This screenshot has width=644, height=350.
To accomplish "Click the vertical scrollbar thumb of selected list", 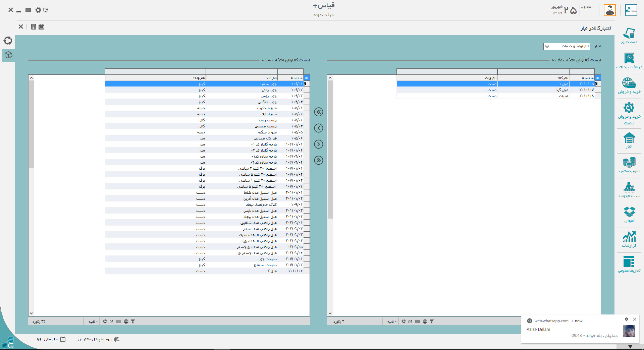I will (31, 124).
